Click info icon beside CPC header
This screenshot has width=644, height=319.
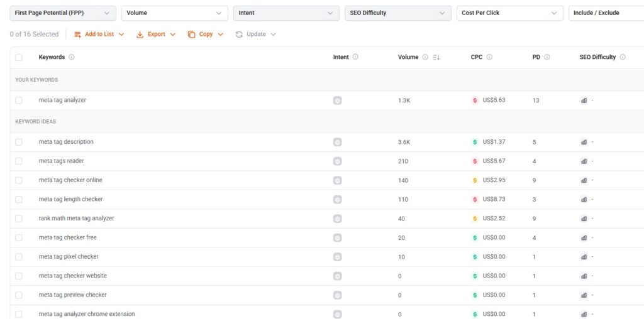[489, 57]
